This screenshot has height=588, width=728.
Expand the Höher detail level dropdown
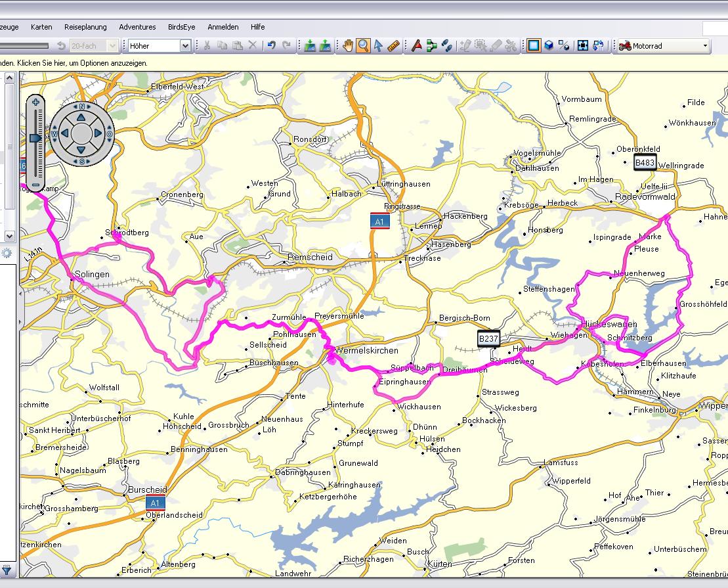point(185,46)
